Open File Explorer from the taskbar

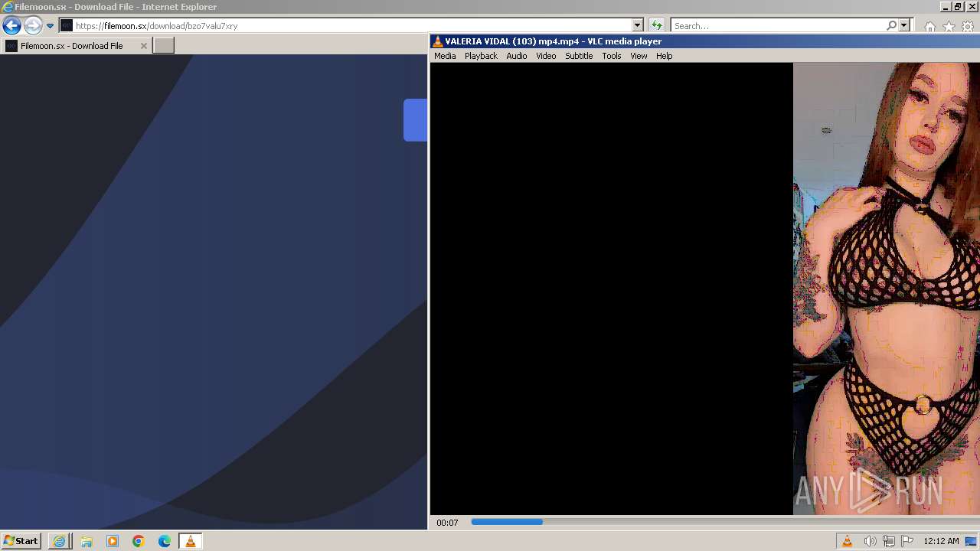click(x=87, y=541)
